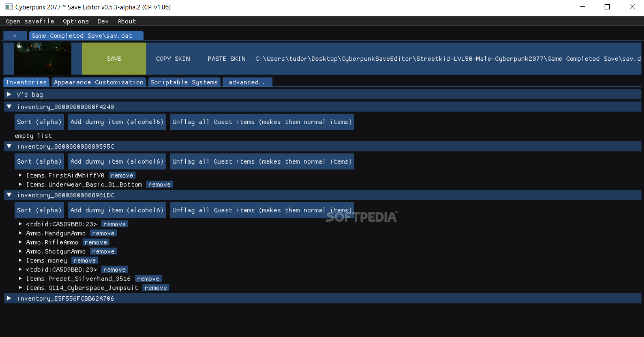
Task: Click Sort (alpha) under inventory_00000000008961DC
Action: pos(39,210)
